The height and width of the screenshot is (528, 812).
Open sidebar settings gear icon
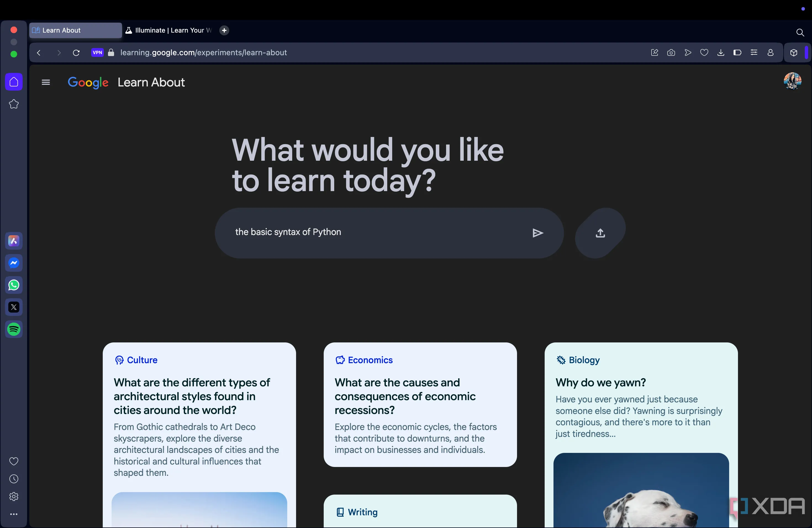click(x=14, y=497)
